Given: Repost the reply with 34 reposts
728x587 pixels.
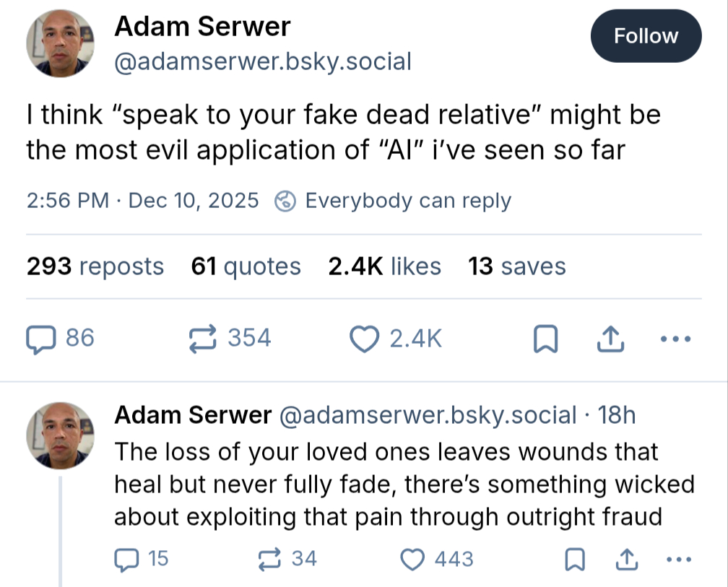Looking at the screenshot, I should (269, 558).
